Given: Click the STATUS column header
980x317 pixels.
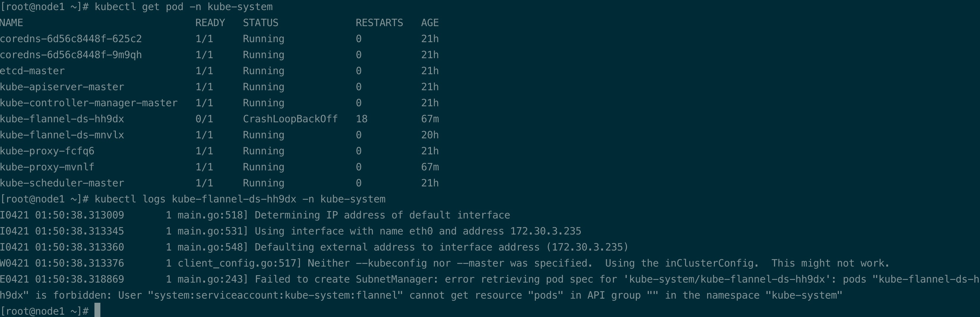Looking at the screenshot, I should coord(261,23).
